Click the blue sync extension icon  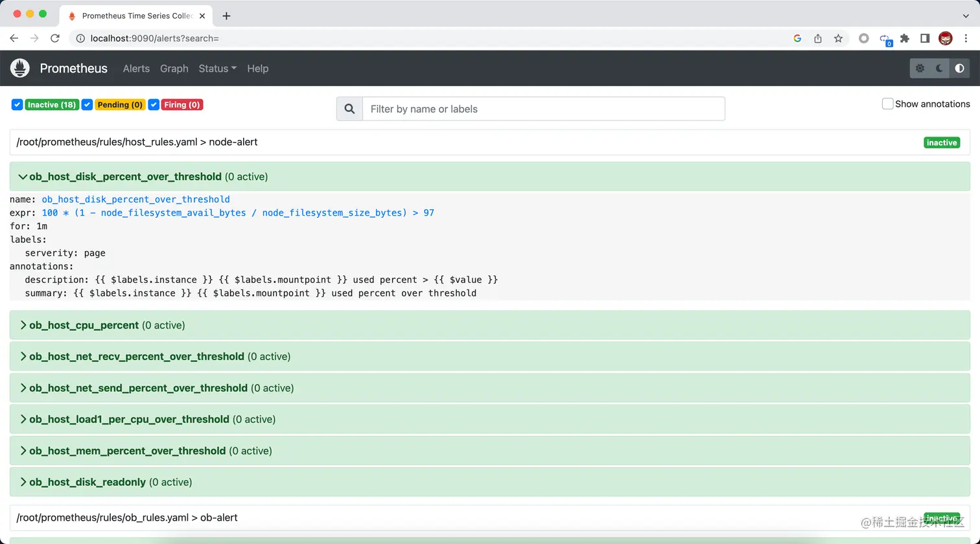885,39
